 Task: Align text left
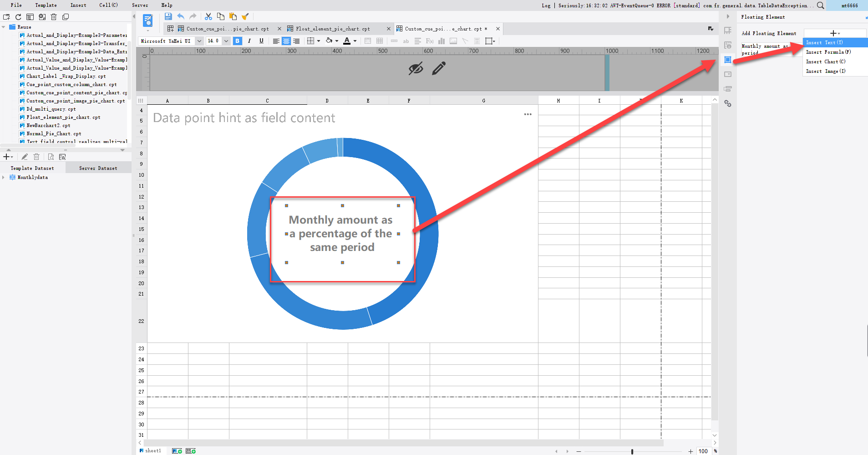[276, 41]
